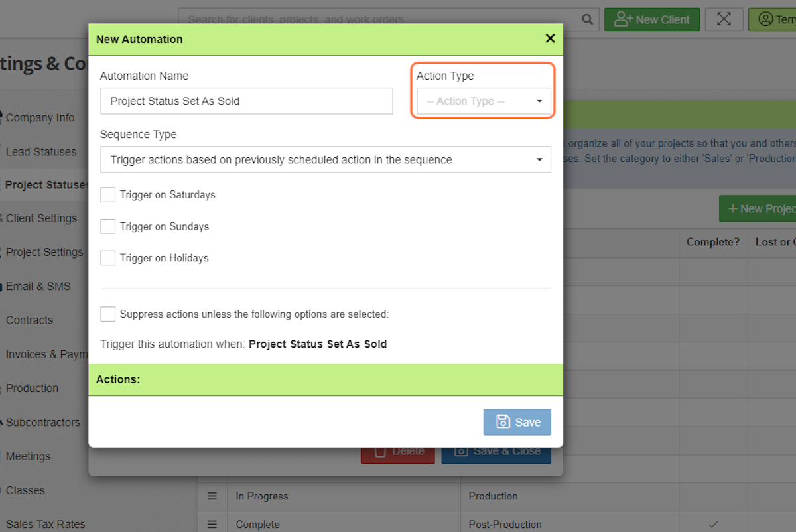796x532 pixels.
Task: Click the floppy disk icon on Save
Action: [x=502, y=422]
